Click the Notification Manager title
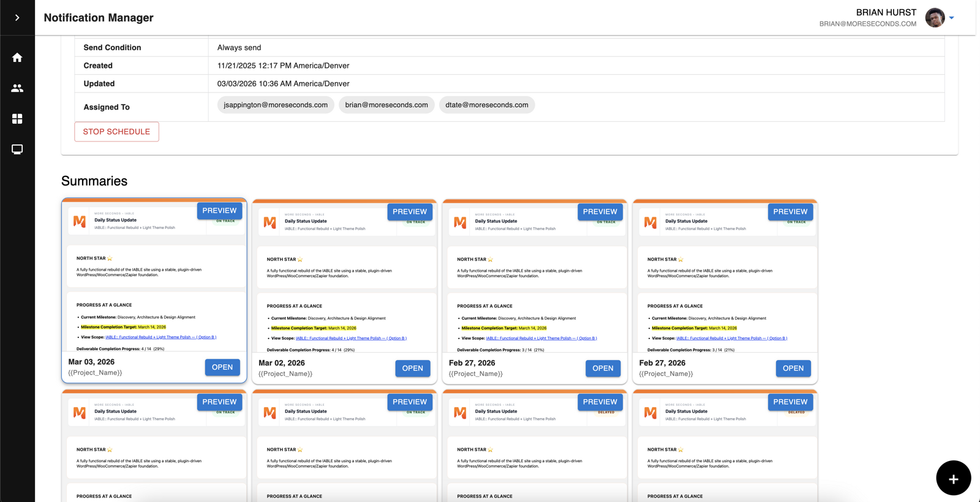The width and height of the screenshot is (980, 502). [x=99, y=18]
